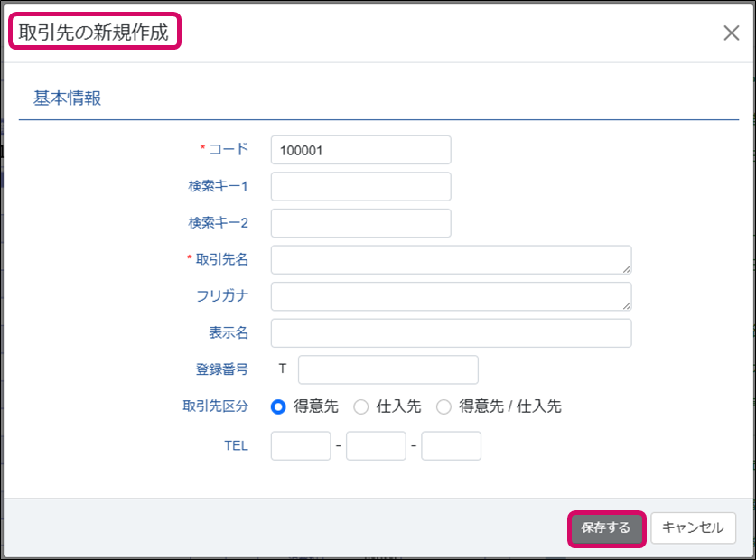This screenshot has width=756, height=560.
Task: Click the resize handle of the フリガナ textarea
Action: pyautogui.click(x=626, y=305)
